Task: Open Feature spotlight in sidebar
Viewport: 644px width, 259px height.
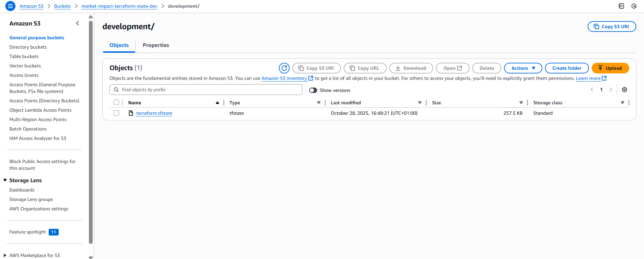Action: click(x=28, y=232)
